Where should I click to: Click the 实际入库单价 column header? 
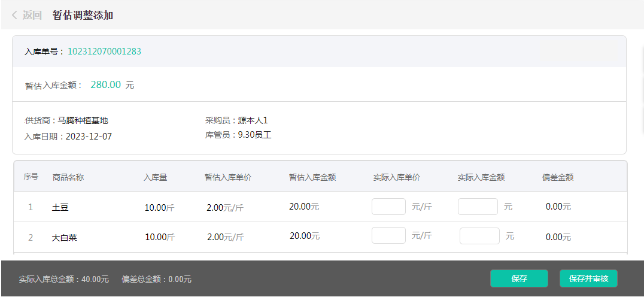pos(396,177)
